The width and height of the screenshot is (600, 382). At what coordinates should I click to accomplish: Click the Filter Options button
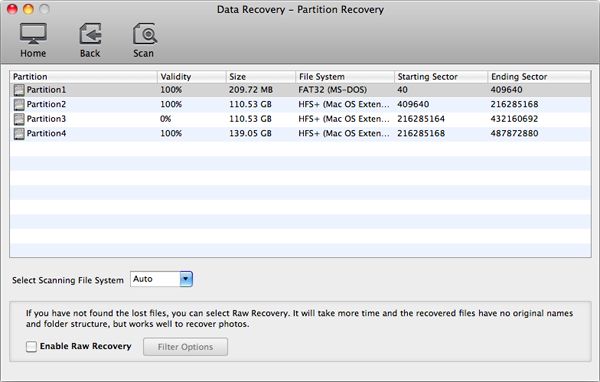point(186,347)
